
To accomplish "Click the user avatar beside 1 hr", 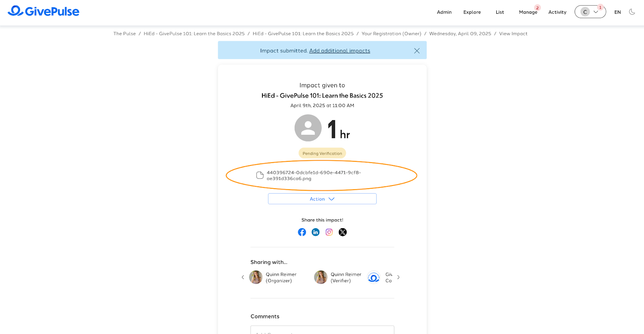I will point(308,128).
